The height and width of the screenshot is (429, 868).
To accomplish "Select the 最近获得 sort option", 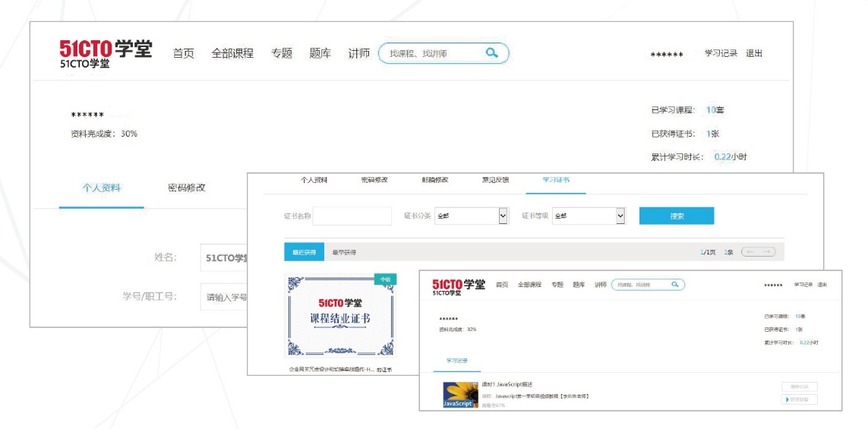I will click(304, 252).
